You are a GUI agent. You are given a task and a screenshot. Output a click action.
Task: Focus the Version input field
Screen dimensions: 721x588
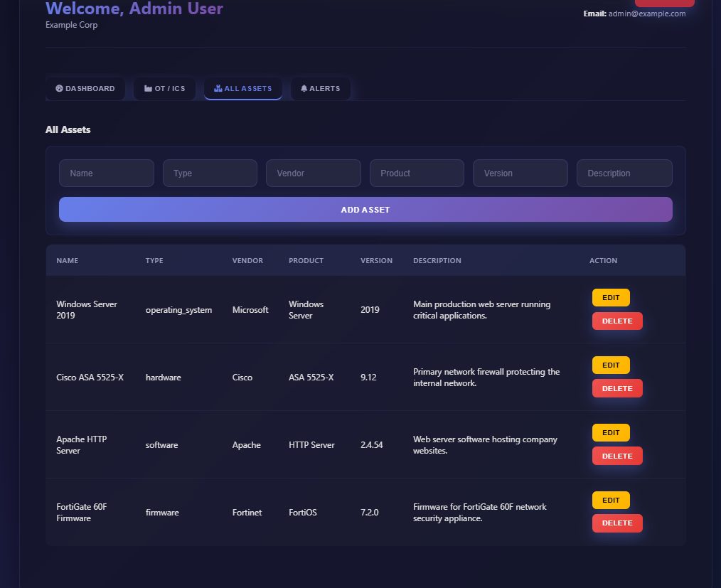pyautogui.click(x=520, y=173)
